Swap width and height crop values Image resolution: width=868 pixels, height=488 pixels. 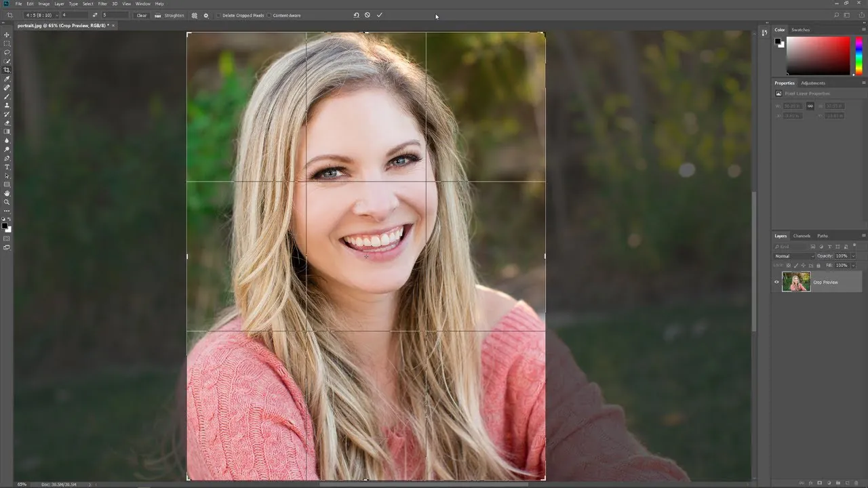[x=94, y=15]
